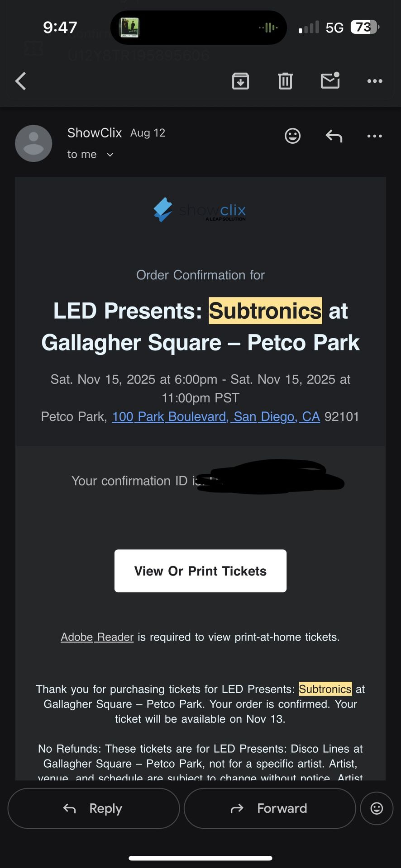Collapse the recipient details chevron
Viewport: 401px width, 868px height.
109,154
